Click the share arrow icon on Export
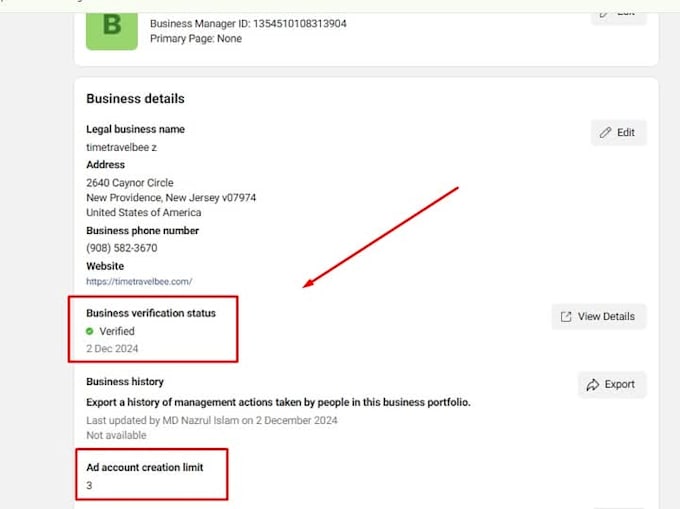 (x=593, y=384)
